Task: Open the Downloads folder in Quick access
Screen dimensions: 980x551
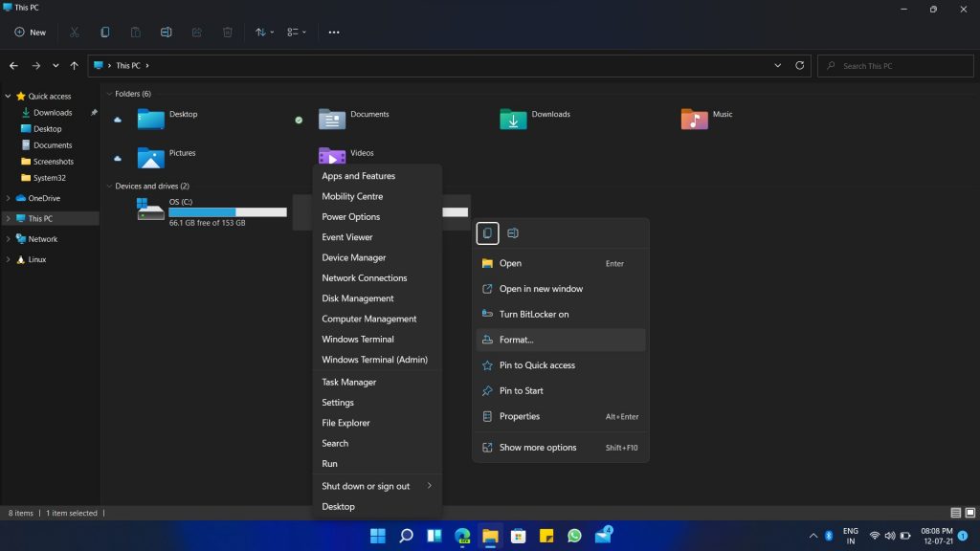Action: (51, 112)
